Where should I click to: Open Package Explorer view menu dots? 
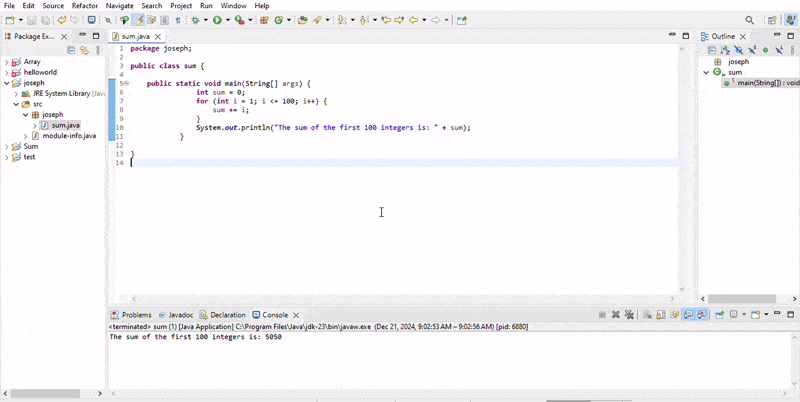98,50
